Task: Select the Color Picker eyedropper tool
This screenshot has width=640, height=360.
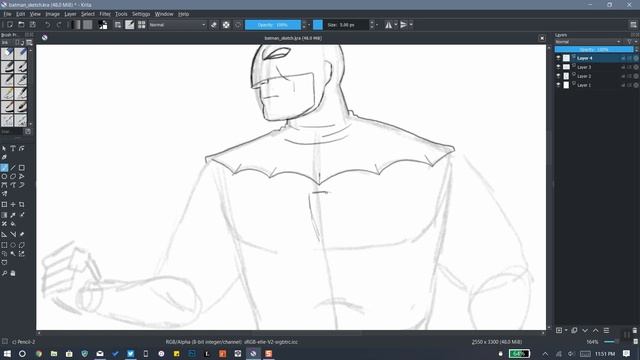Action: (x=13, y=215)
